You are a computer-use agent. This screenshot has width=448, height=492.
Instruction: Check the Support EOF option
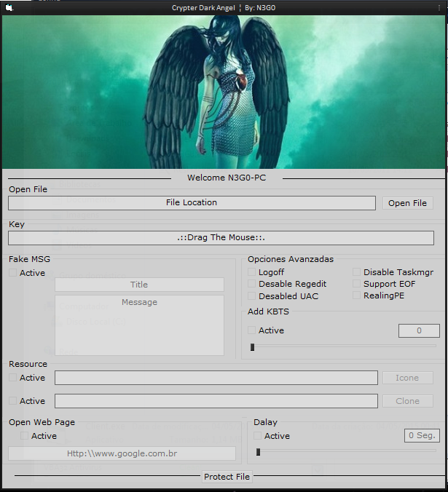pos(356,284)
